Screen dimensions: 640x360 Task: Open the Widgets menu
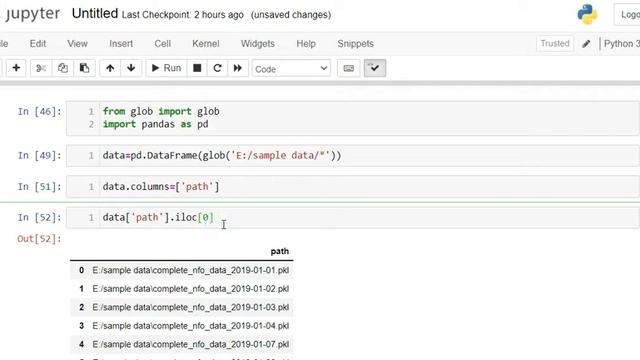[x=258, y=44]
